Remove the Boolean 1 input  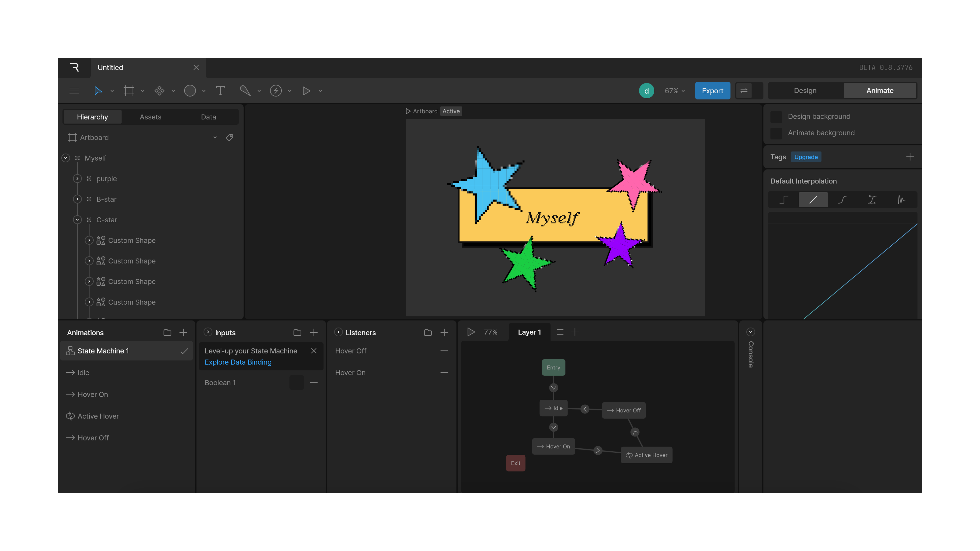(314, 383)
